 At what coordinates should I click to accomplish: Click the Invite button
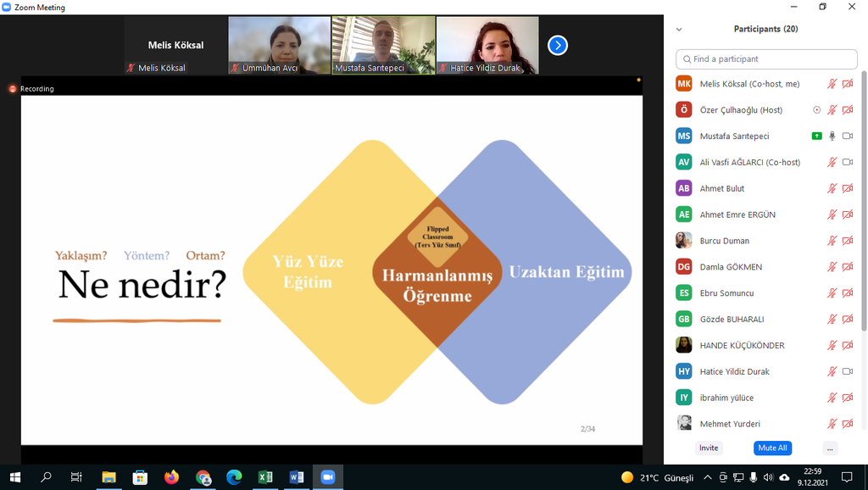(x=709, y=448)
